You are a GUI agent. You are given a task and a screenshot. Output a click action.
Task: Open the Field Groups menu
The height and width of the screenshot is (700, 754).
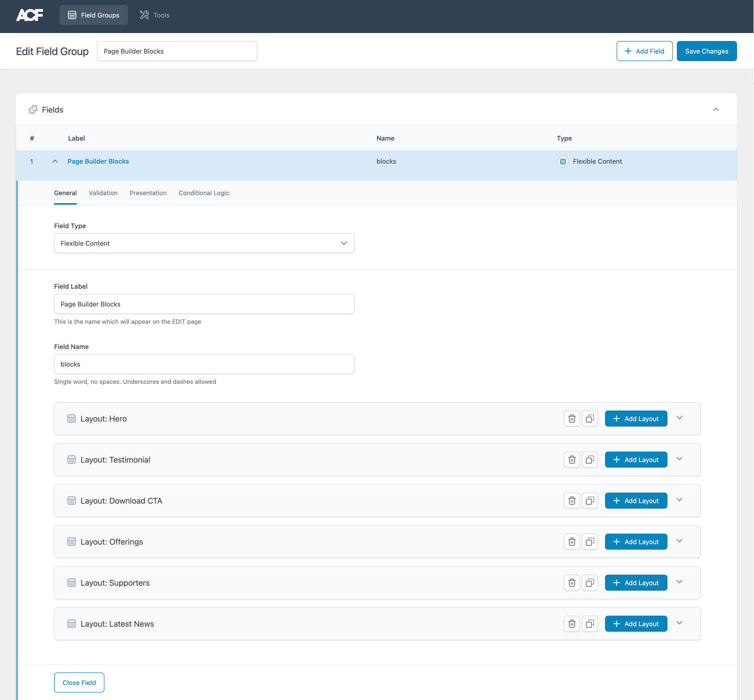(x=94, y=15)
